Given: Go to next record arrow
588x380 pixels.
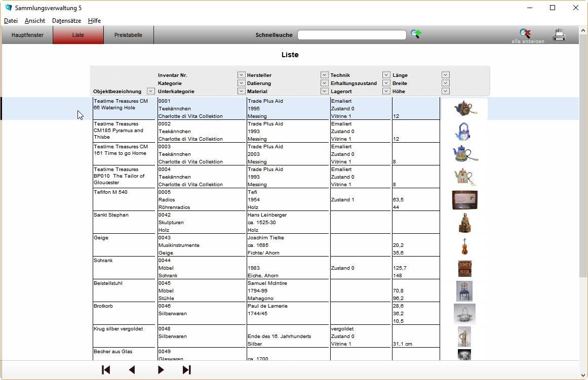Looking at the screenshot, I should tap(161, 370).
